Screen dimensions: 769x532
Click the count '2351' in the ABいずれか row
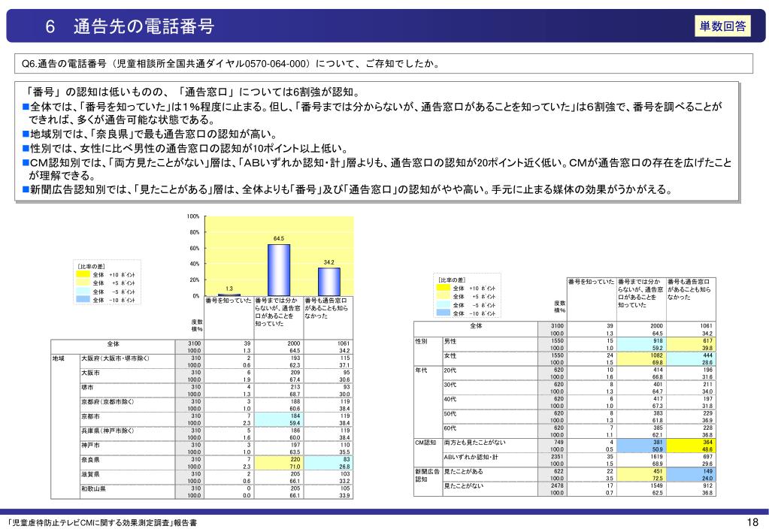click(x=558, y=457)
